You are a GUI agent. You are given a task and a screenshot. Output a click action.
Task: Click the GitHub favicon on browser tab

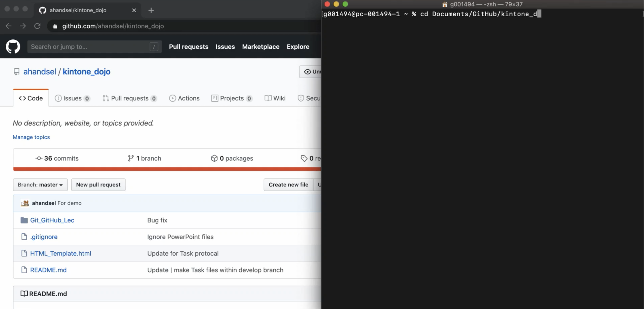(43, 10)
